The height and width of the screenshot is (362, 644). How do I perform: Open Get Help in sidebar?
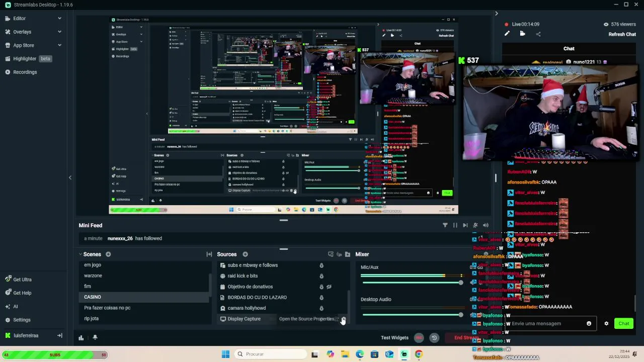pos(22,293)
